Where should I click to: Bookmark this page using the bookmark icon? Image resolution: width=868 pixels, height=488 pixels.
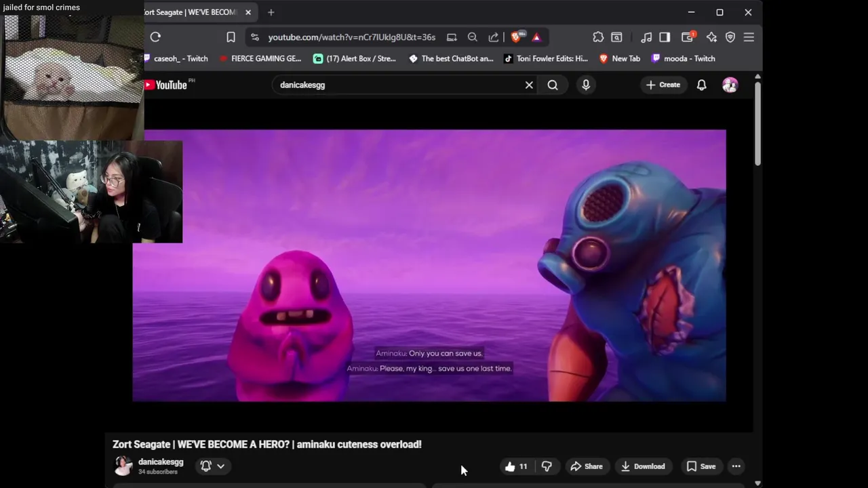pos(231,37)
